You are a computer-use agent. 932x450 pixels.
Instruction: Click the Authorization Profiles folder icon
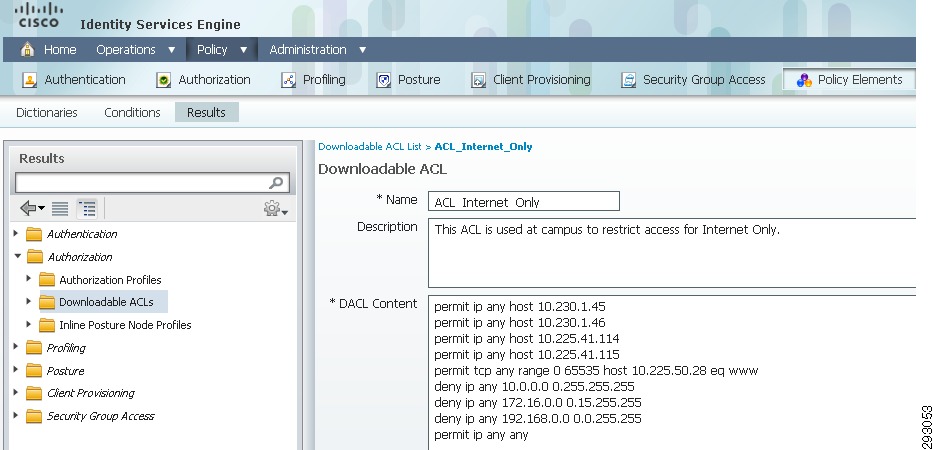(46, 279)
